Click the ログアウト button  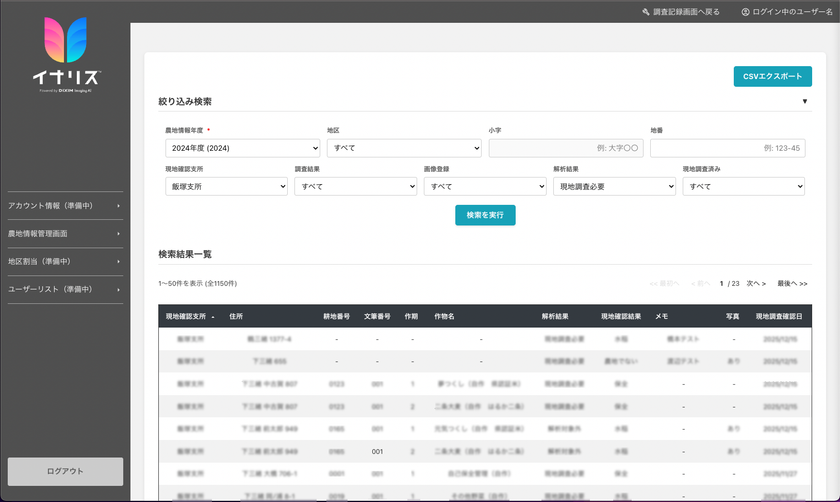[65, 471]
